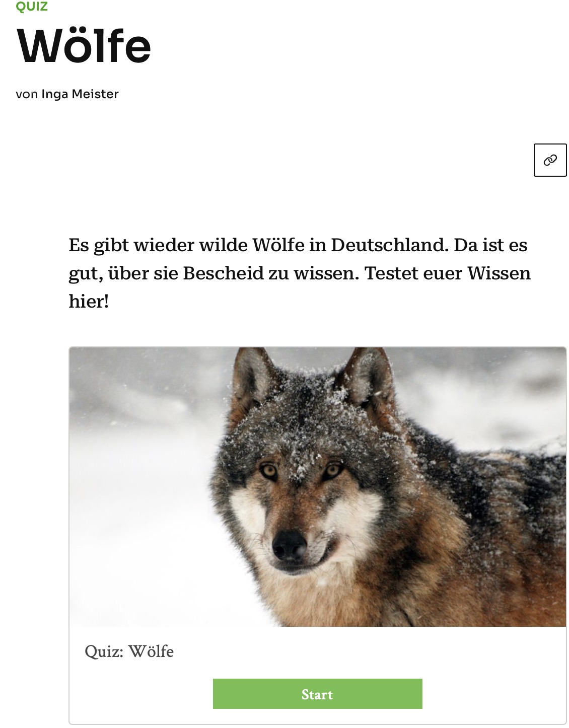Click the wolf's left-side eye in photo
Image resolution: width=569 pixels, height=728 pixels.
268,471
